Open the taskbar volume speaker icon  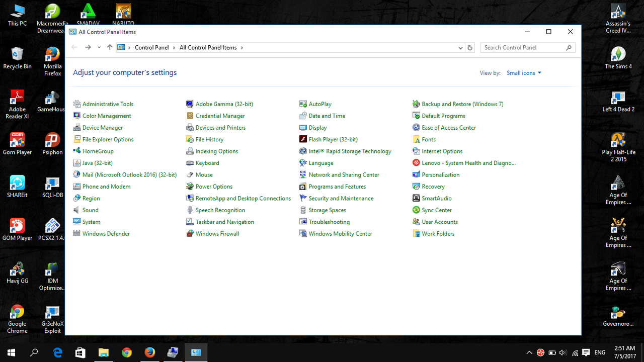pos(563,353)
